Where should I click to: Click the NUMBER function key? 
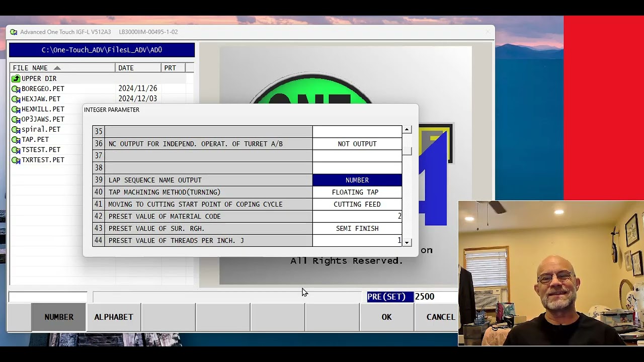[x=59, y=317]
